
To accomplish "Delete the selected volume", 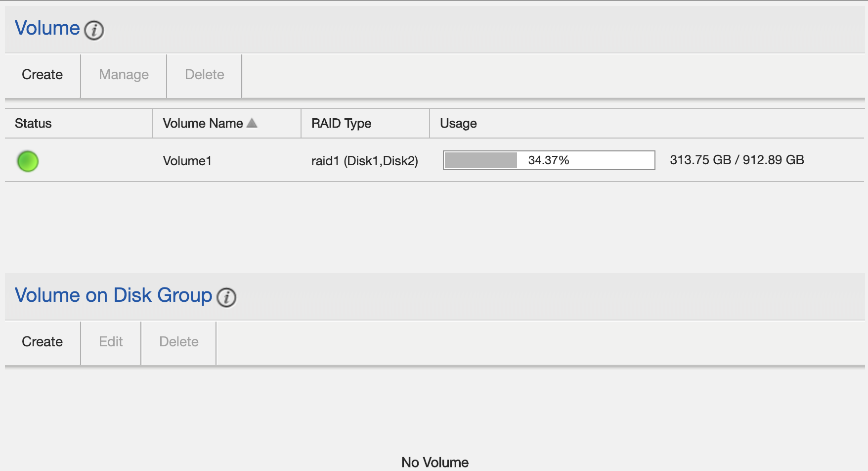I will click(204, 75).
